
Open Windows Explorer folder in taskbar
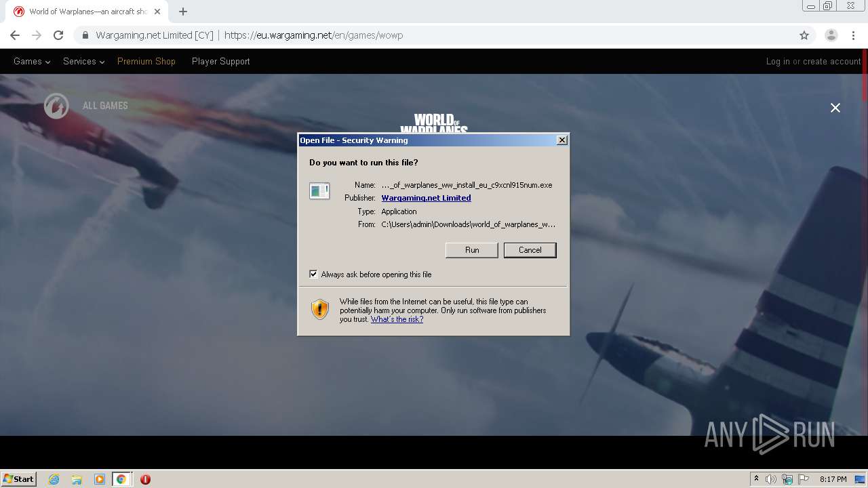tap(77, 479)
